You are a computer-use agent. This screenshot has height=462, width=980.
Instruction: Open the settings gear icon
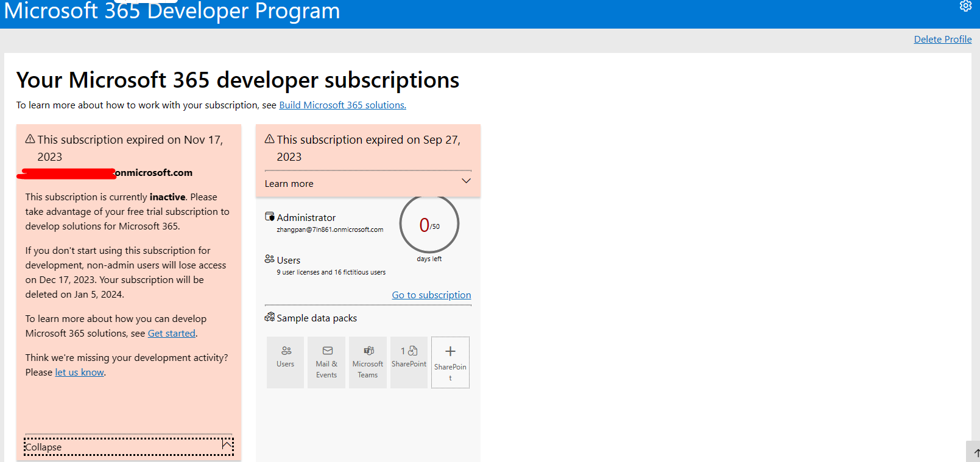click(966, 6)
